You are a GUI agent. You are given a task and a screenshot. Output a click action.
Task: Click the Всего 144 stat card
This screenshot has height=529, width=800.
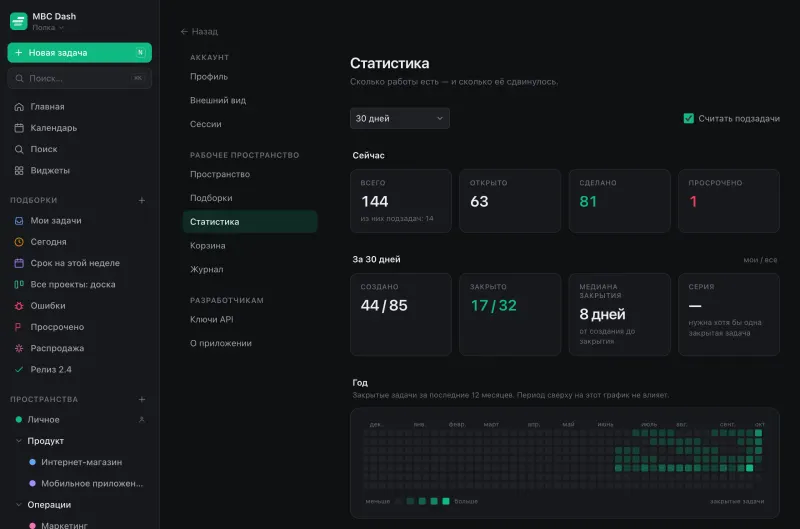401,201
